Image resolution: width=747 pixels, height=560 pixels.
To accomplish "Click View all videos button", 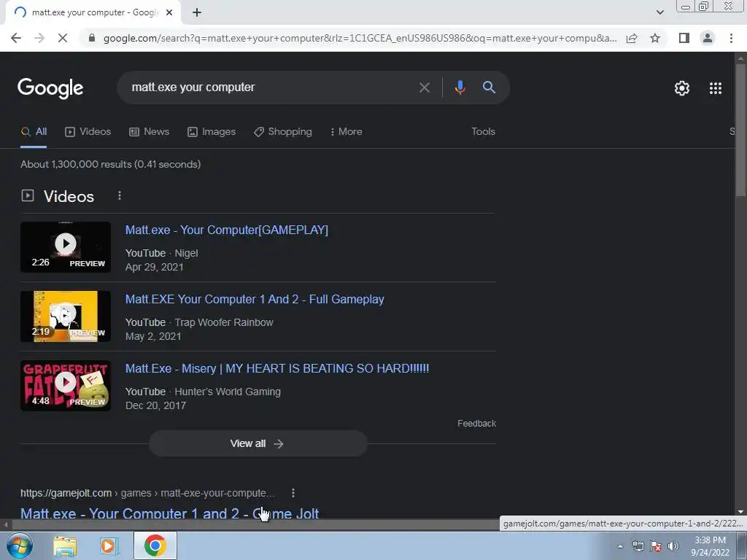I will click(x=258, y=443).
